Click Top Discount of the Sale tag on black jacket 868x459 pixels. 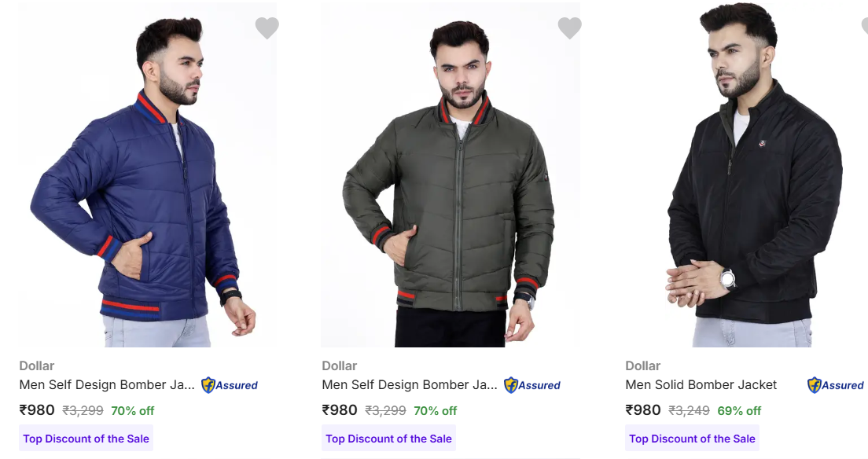[x=692, y=439]
